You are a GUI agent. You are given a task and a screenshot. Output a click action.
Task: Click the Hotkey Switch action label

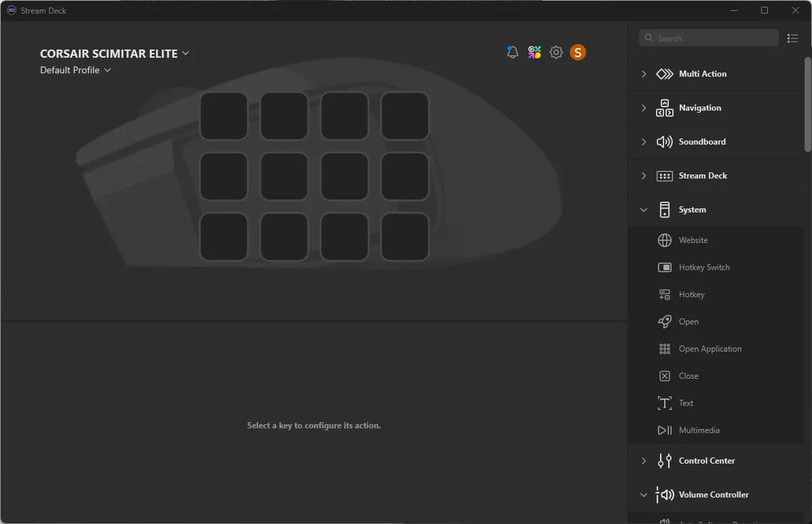point(704,267)
